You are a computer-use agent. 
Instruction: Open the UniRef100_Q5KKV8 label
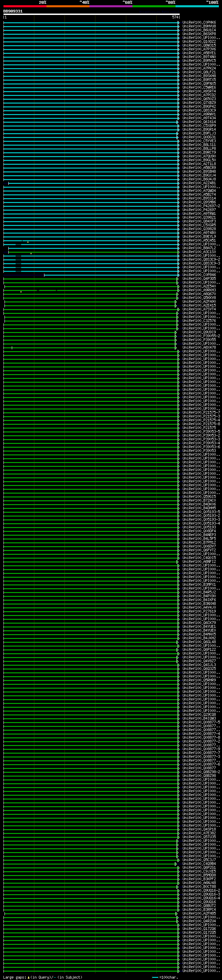tap(199, 298)
